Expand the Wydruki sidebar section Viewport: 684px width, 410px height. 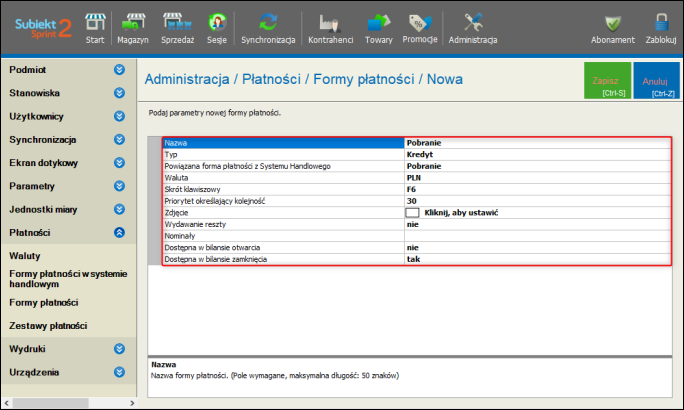tap(119, 350)
